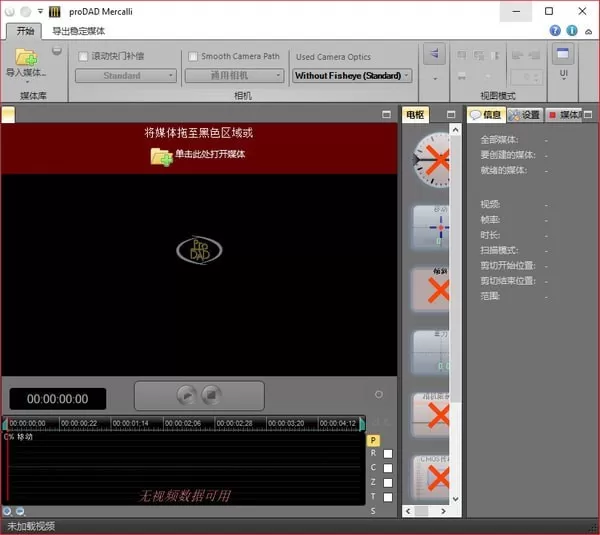Click the timeline end teal marker
Screen dimensions: 600x535
tap(362, 424)
